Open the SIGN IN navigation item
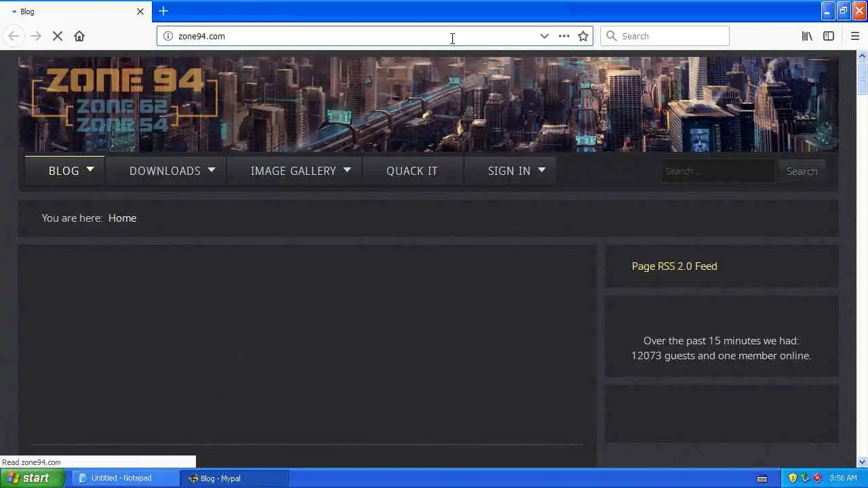The image size is (868, 488). [x=509, y=171]
